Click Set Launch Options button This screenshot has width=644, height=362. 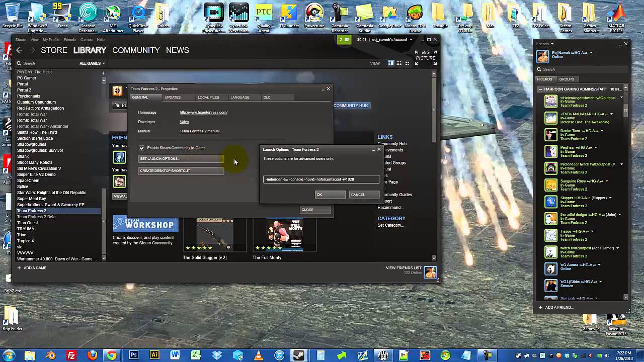coord(181,159)
